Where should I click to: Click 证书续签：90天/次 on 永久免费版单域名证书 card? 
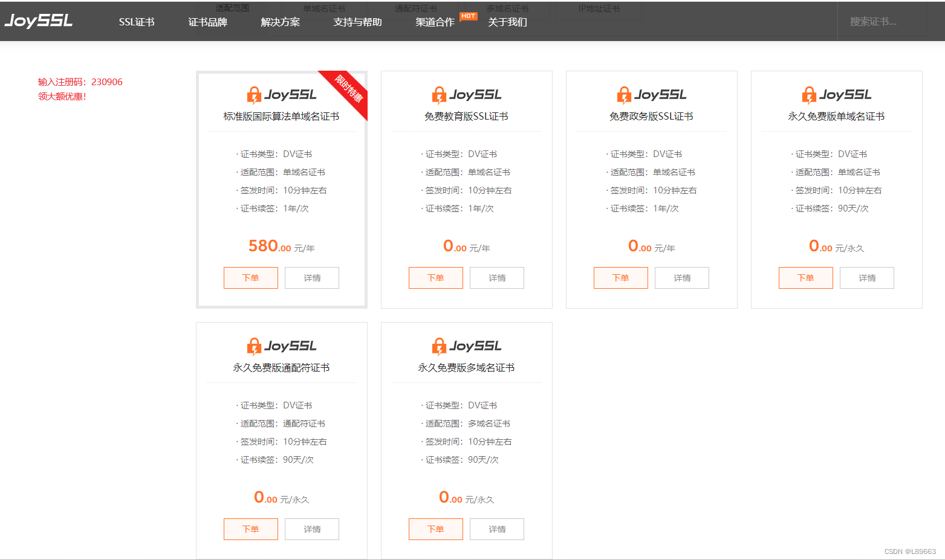tap(830, 208)
